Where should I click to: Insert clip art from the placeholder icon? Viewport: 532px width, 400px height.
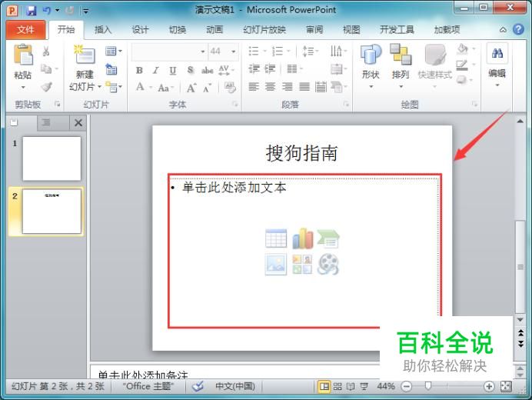pos(302,264)
